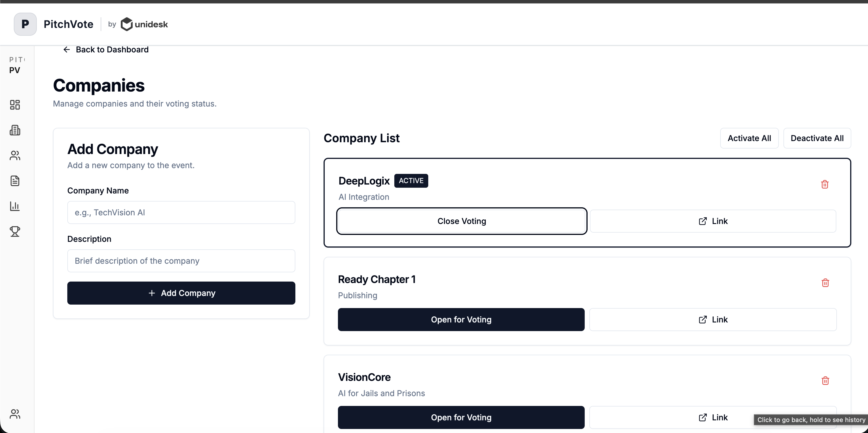Delete the Ready Chapter 1 company
The height and width of the screenshot is (433, 868).
[x=825, y=283]
